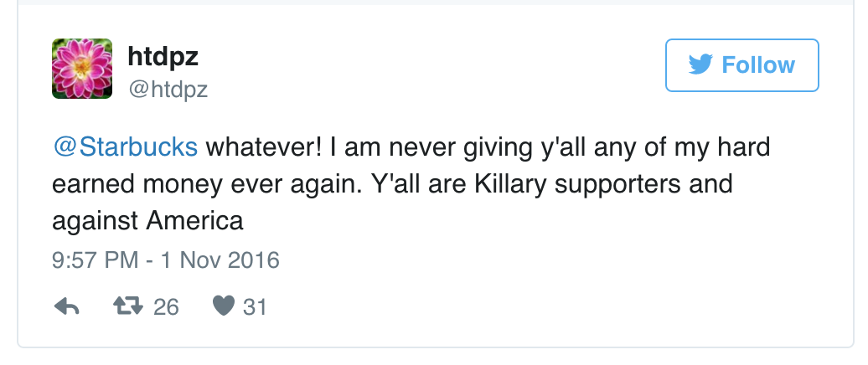Screen dimensions: 868x365
Task: Click the gray @htdpz handle
Action: pyautogui.click(x=168, y=89)
